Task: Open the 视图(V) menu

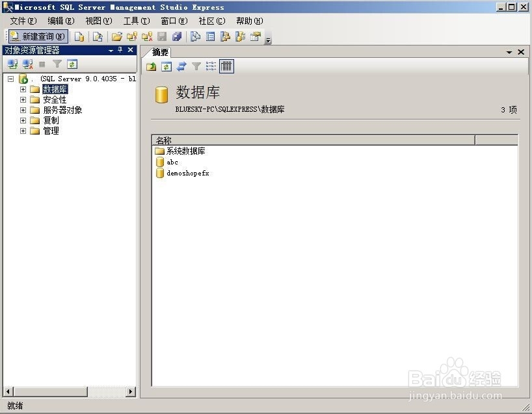Action: tap(98, 21)
